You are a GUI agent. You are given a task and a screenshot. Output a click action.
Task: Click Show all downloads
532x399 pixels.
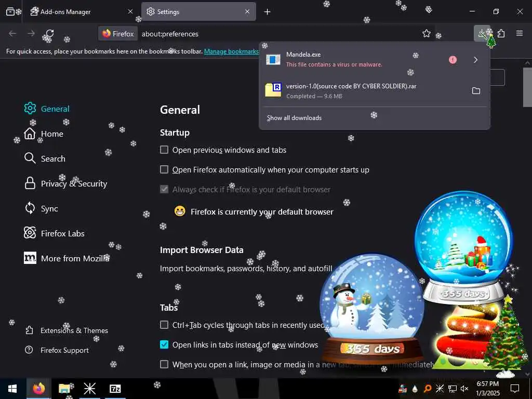[x=294, y=118]
